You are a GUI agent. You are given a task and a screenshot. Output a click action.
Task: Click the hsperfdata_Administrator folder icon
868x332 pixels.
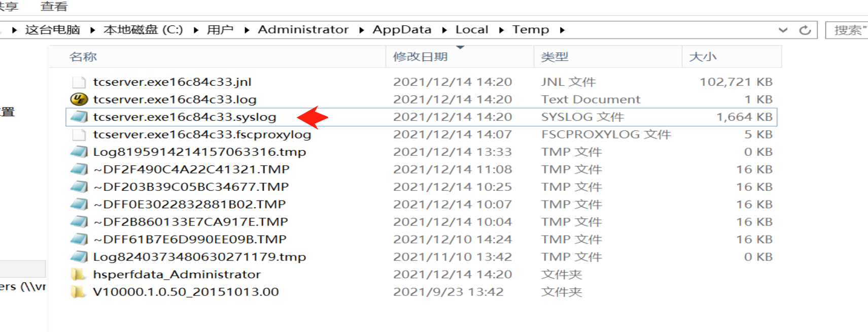click(78, 274)
